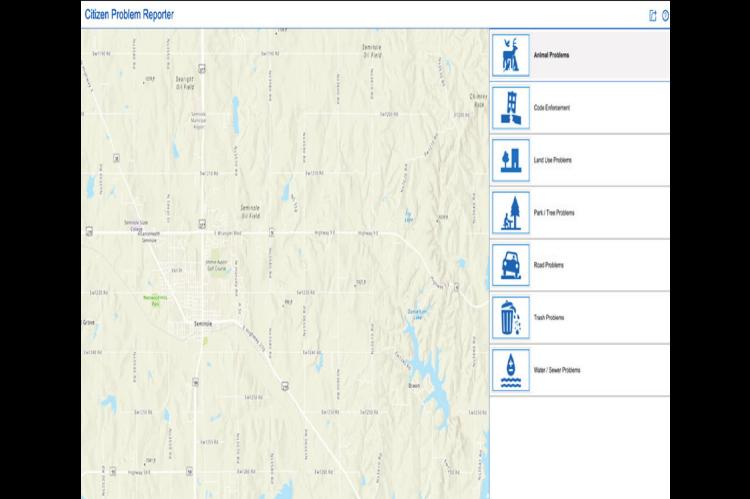Viewport: 750px width, 499px height.
Task: Open the Water / Sewer Problems icon
Action: pyautogui.click(x=511, y=370)
